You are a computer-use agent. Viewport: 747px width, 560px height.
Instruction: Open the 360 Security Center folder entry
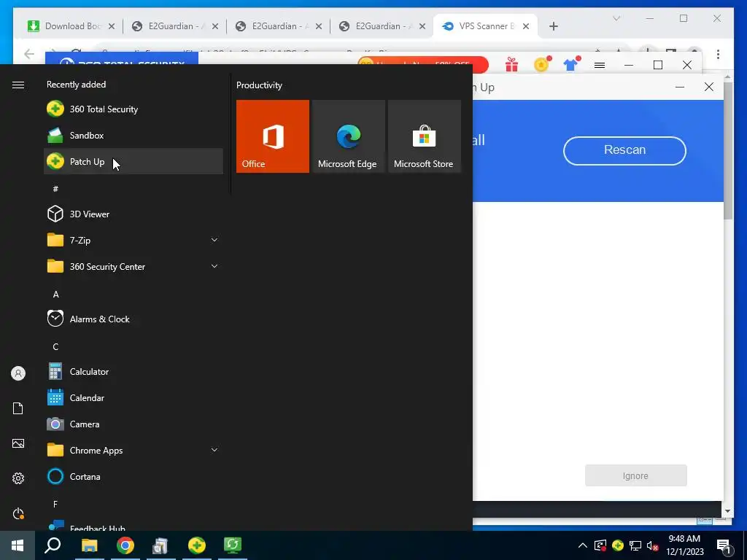click(133, 266)
